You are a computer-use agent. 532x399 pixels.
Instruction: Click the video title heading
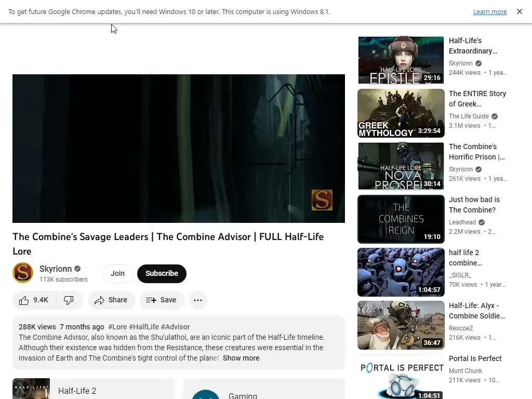(168, 244)
